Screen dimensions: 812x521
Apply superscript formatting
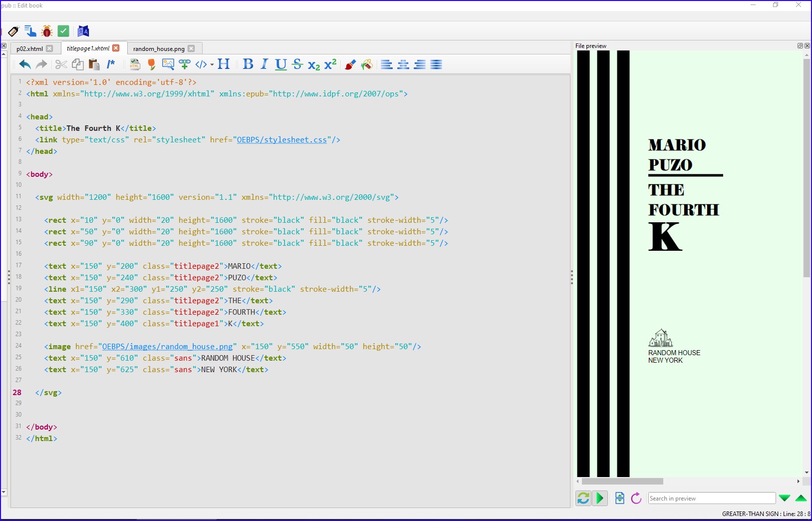tap(330, 64)
